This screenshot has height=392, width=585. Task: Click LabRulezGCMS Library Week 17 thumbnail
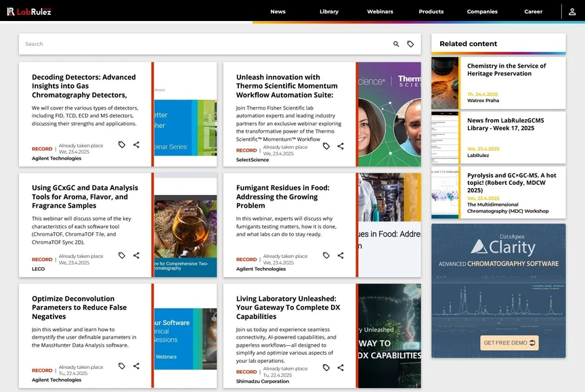(445, 137)
